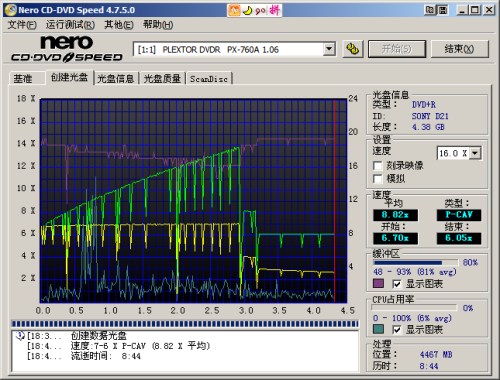Enable the 刻录映像 checkbox

[x=377, y=166]
